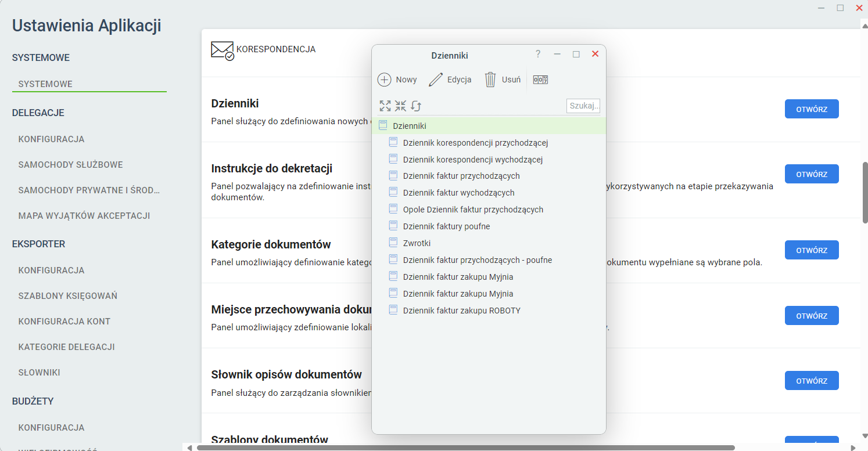Open SAMOCHODY PRYWATNE I ŚROD… section

[89, 190]
